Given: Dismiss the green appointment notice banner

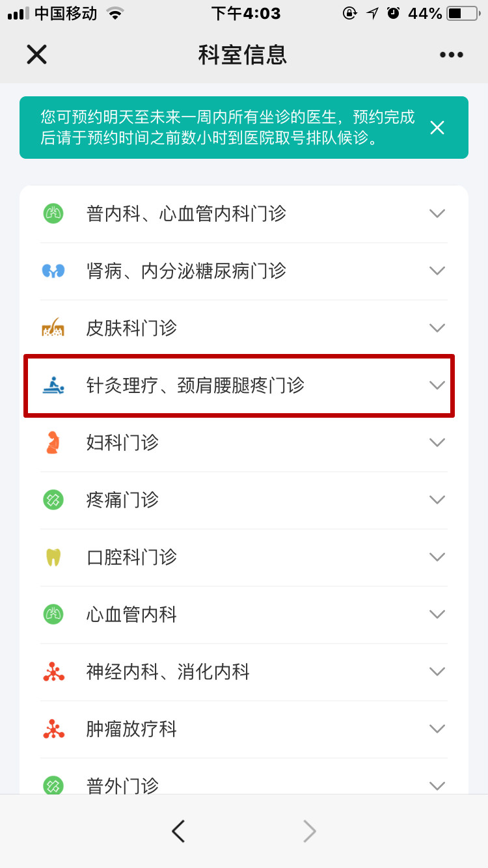Looking at the screenshot, I should click(437, 128).
